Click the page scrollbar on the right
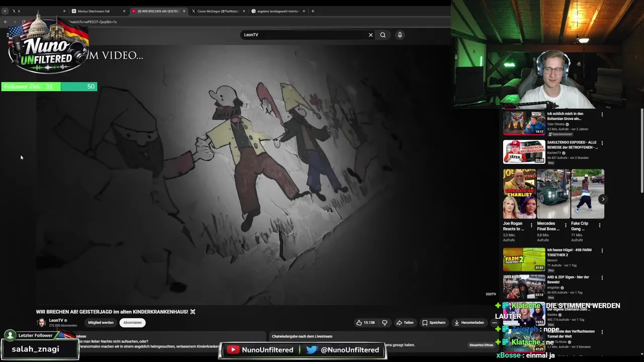 [642, 151]
